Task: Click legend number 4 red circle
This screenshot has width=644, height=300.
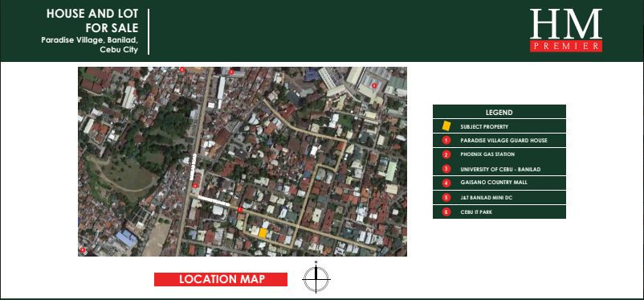Action: [446, 183]
